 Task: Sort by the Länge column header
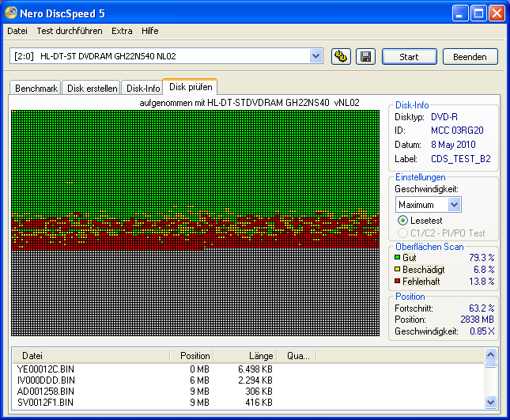245,356
